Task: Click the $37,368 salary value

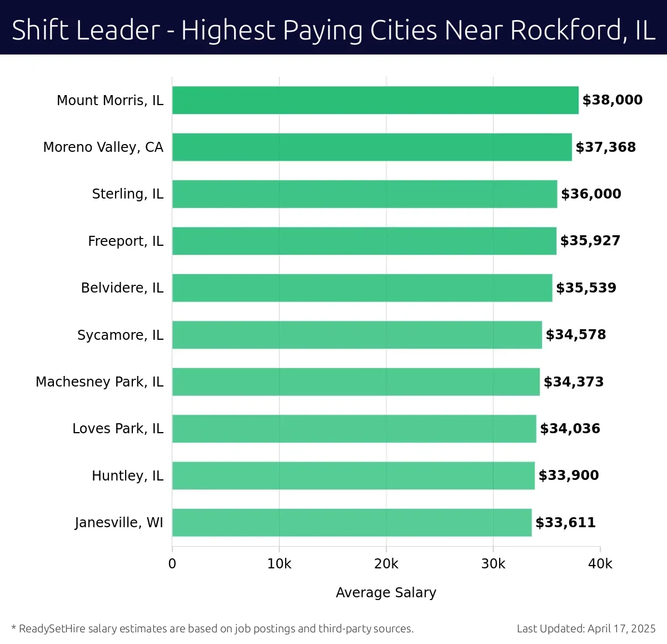Action: pyautogui.click(x=606, y=147)
